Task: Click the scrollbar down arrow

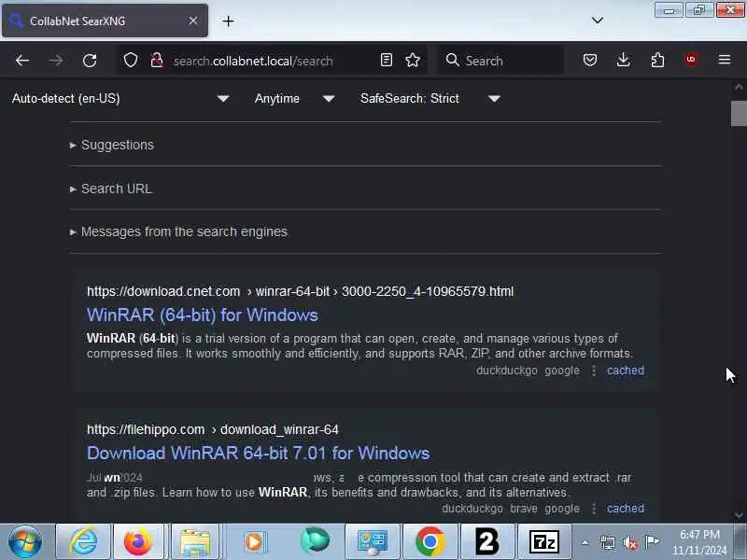Action: [739, 515]
